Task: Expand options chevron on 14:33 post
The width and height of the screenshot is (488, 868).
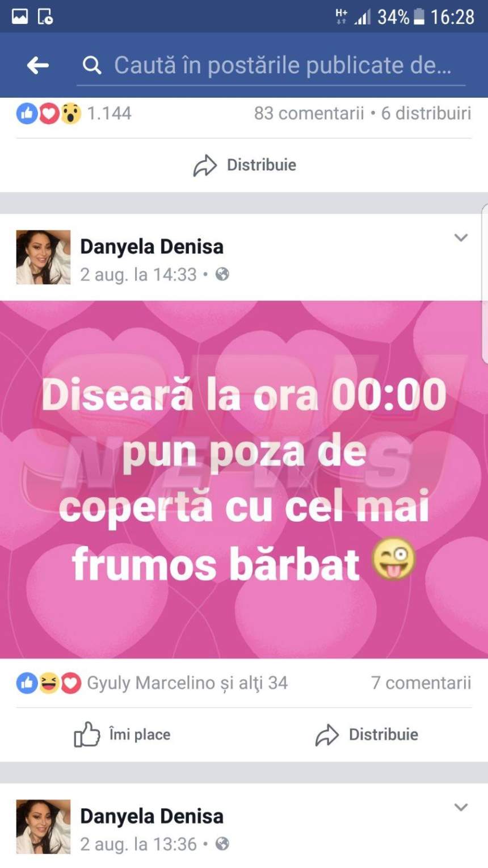Action: click(461, 238)
